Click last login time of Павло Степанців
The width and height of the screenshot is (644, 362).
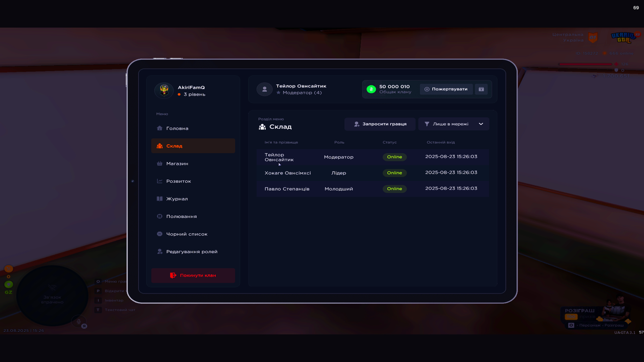click(x=451, y=189)
